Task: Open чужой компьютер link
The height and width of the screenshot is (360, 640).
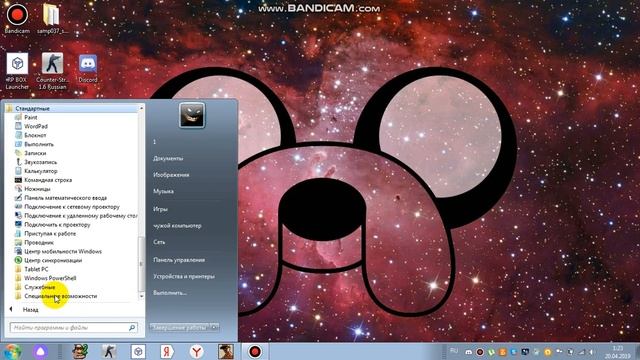Action: click(x=177, y=226)
